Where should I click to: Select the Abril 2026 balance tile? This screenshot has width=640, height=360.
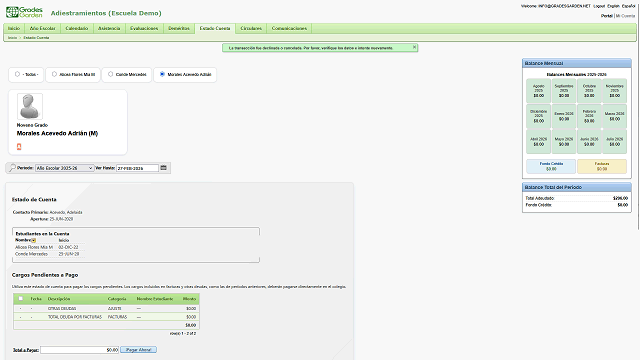pyautogui.click(x=538, y=141)
